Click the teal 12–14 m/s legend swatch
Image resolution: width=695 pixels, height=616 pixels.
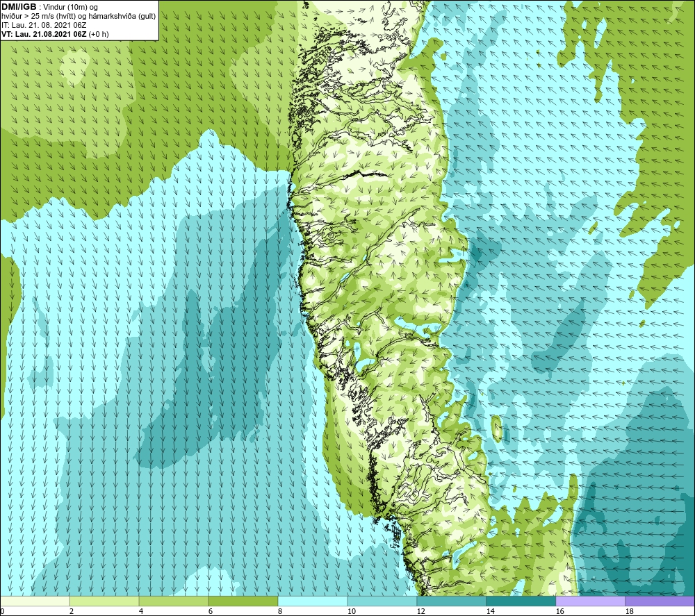click(x=451, y=601)
